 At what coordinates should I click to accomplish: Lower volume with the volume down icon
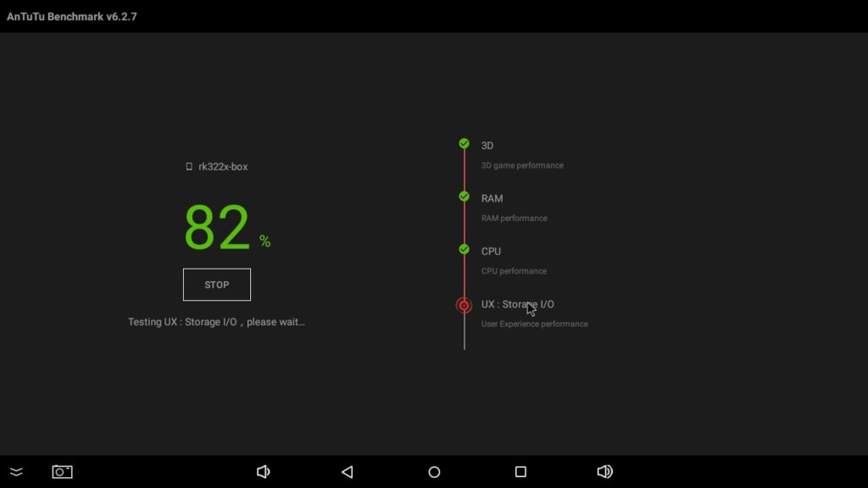coord(263,472)
